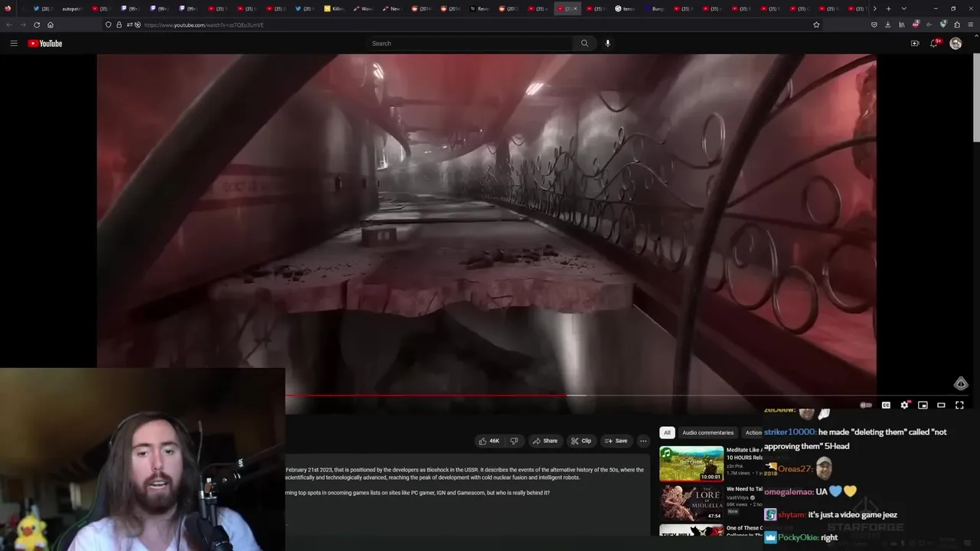Open We Need to Talk video title
Image resolution: width=980 pixels, height=551 pixels.
click(744, 489)
